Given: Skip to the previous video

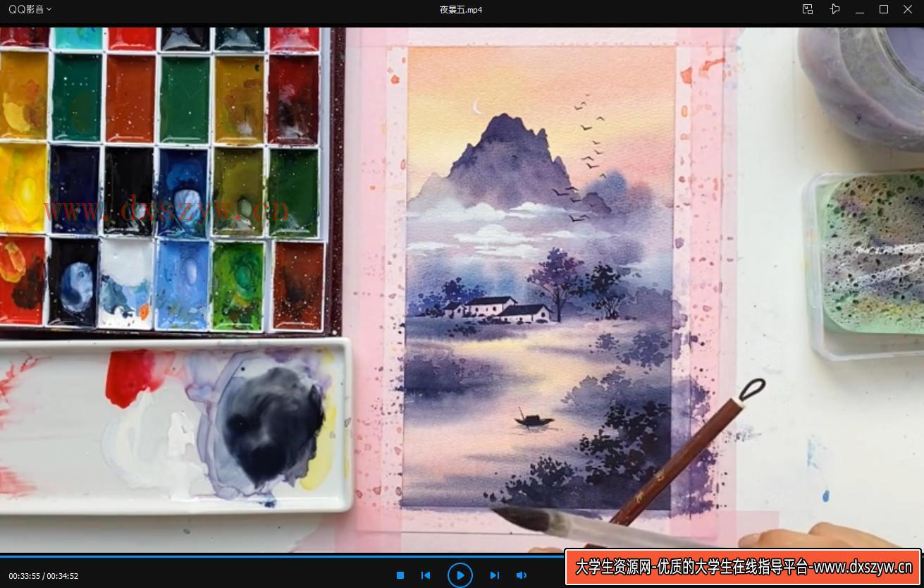Looking at the screenshot, I should click(426, 575).
